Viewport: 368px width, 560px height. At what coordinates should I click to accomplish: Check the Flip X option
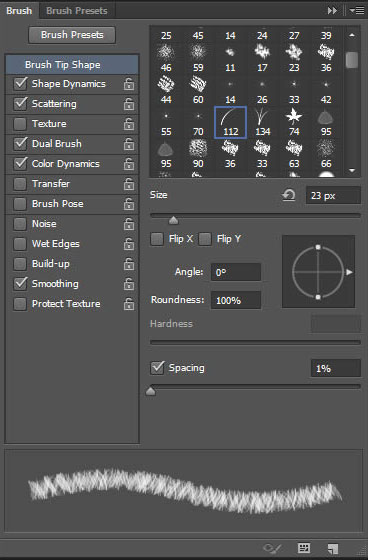(x=157, y=239)
